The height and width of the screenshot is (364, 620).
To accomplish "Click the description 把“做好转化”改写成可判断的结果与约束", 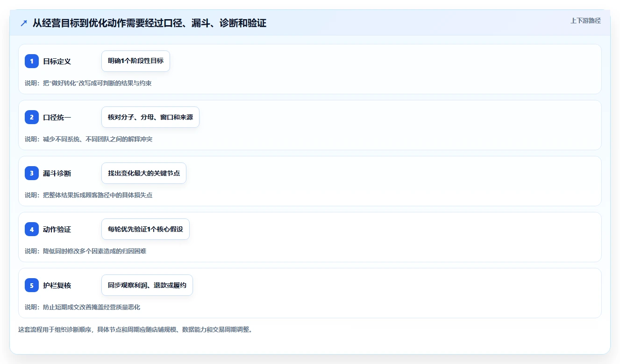I will (97, 83).
